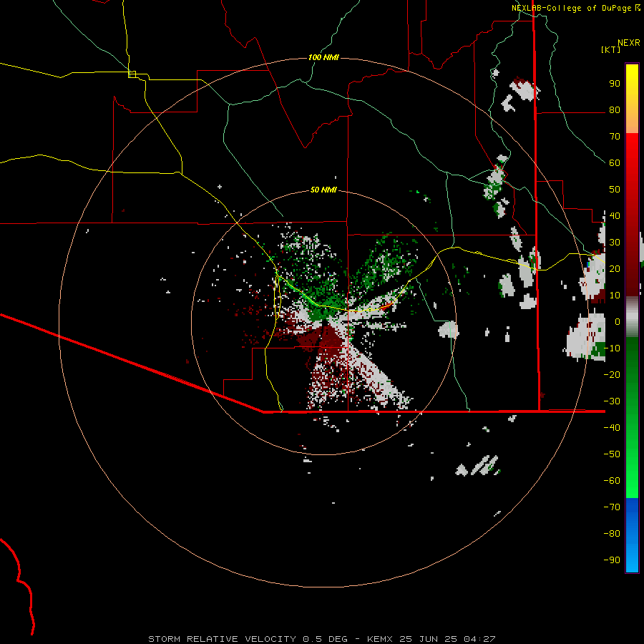The height and width of the screenshot is (644, 644).
Task: Click the -10 value on the velocity scale
Action: (x=612, y=348)
